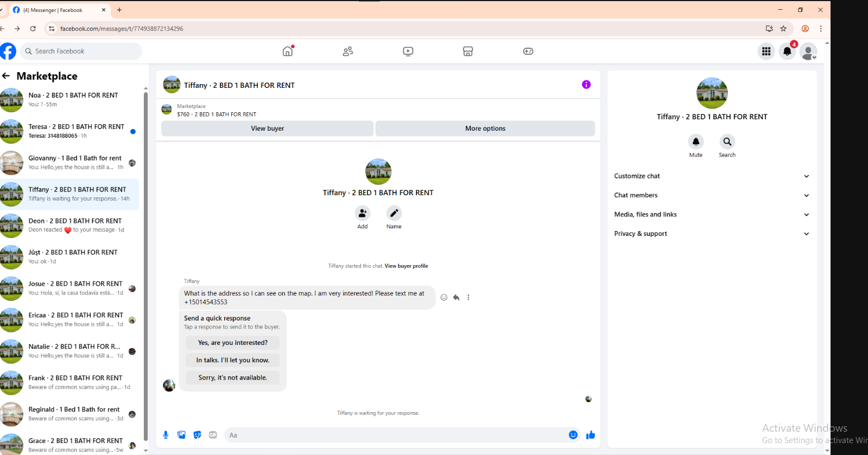Bookmark this page with the star
Viewport: 868px width, 455px height.
783,29
